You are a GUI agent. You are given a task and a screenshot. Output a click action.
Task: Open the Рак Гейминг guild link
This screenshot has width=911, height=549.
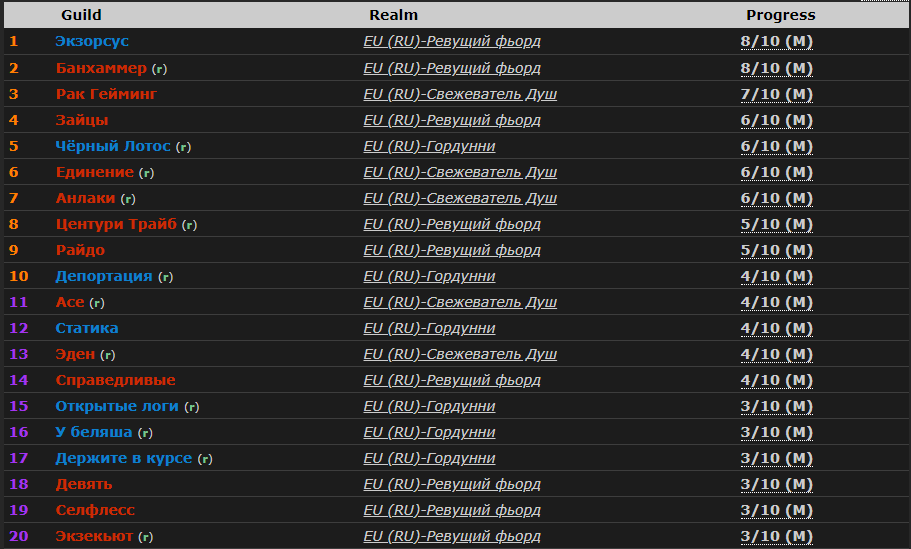click(x=106, y=94)
